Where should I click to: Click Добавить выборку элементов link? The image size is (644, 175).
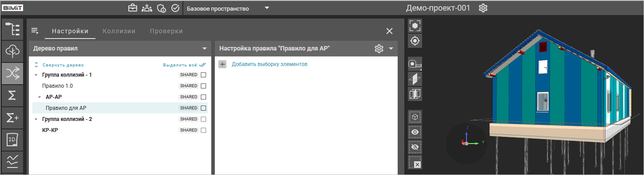click(269, 64)
